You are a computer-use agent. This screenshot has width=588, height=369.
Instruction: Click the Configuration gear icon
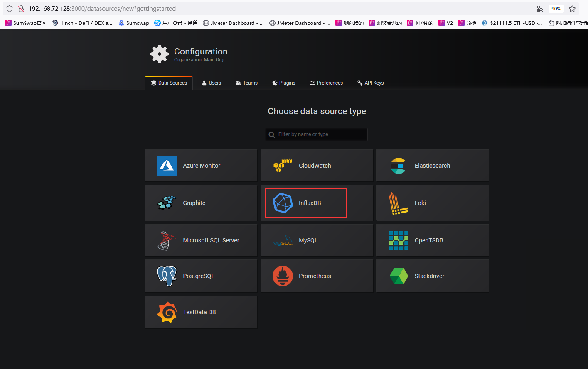click(x=160, y=54)
